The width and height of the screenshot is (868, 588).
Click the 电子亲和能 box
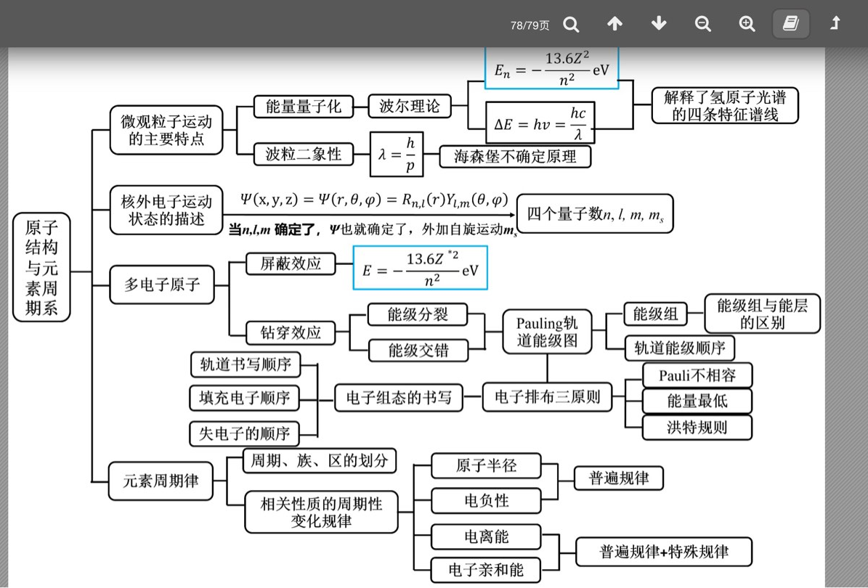click(486, 570)
